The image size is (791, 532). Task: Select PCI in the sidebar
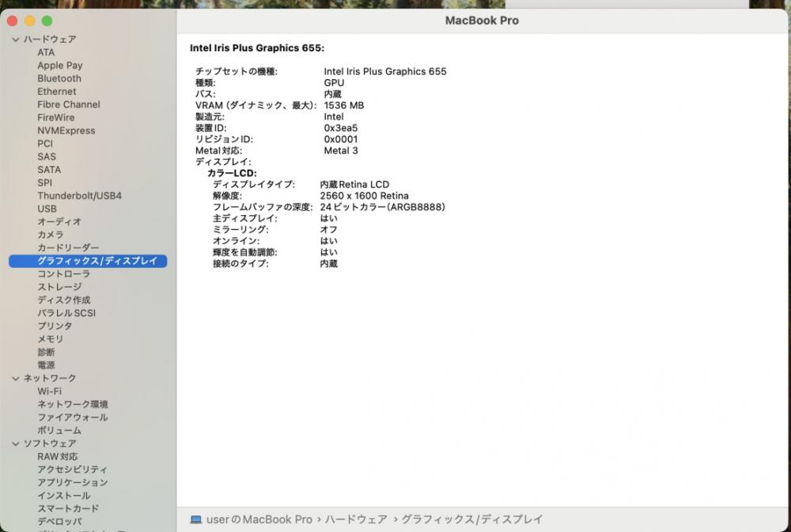point(45,144)
